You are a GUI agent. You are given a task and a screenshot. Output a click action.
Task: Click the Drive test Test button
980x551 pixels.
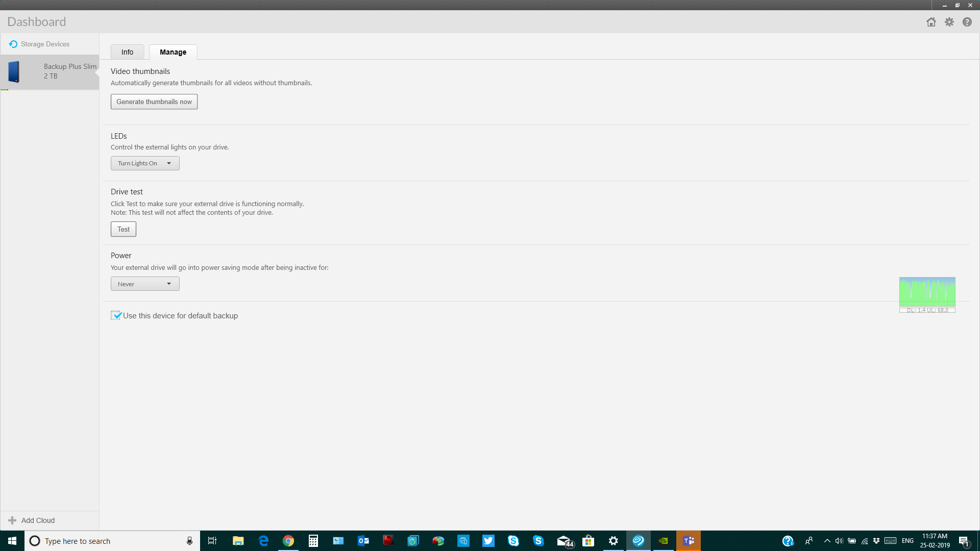(123, 230)
